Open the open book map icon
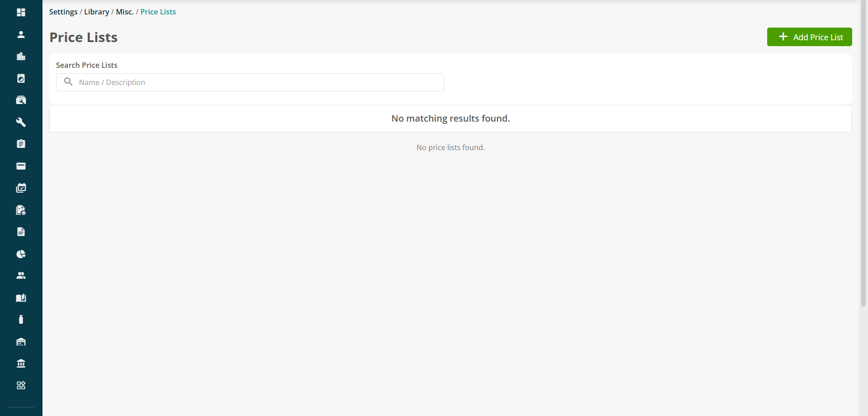The image size is (868, 416). 21,298
